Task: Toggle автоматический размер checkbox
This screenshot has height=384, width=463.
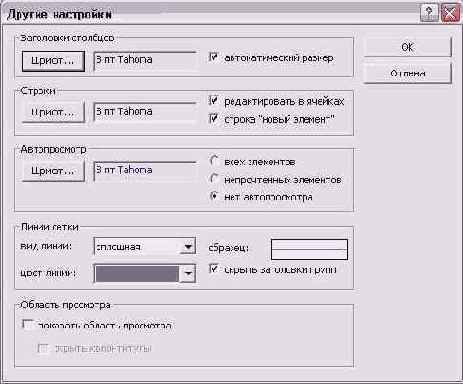Action: coord(214,57)
